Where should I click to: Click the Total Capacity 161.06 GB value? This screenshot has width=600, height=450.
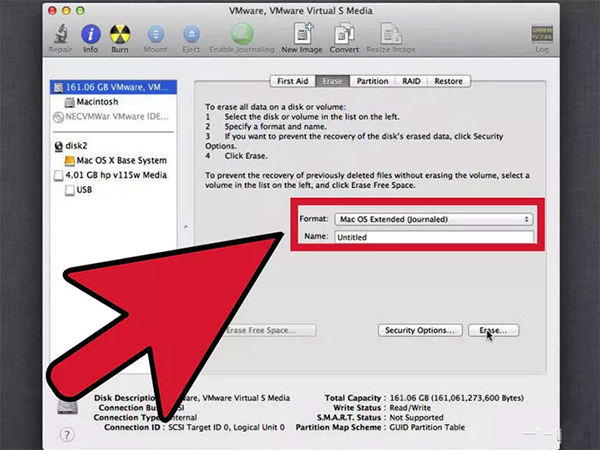[457, 398]
